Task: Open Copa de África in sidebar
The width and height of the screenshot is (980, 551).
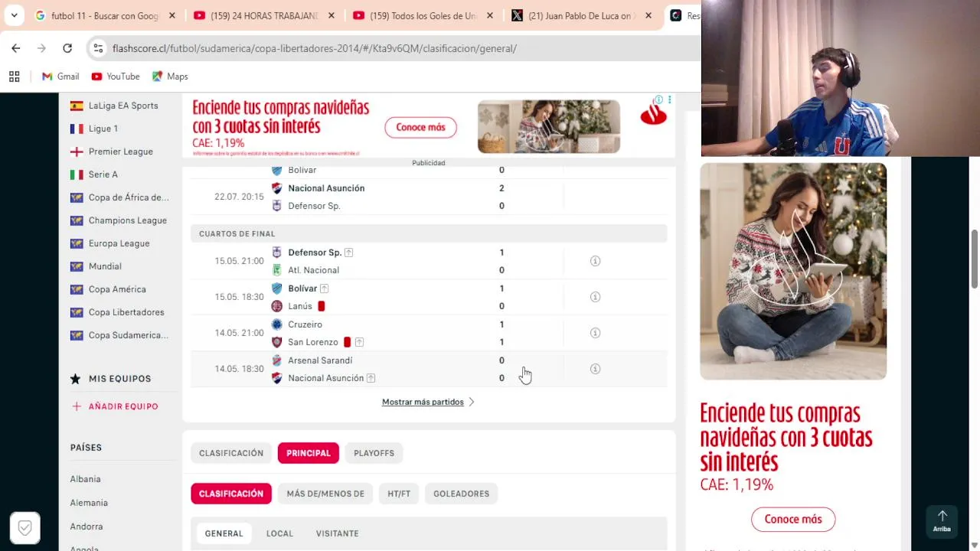Action: click(129, 197)
